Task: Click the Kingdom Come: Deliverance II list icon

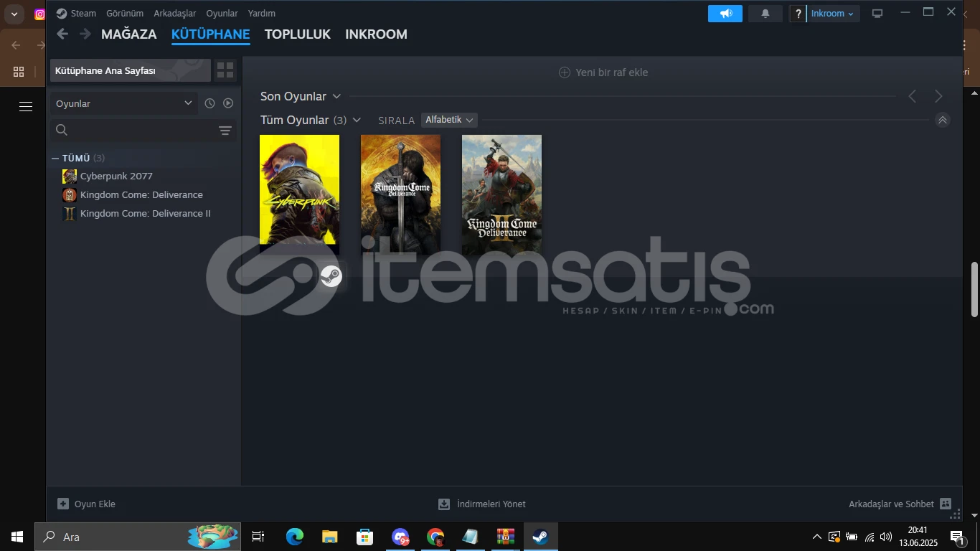Action: 70,214
